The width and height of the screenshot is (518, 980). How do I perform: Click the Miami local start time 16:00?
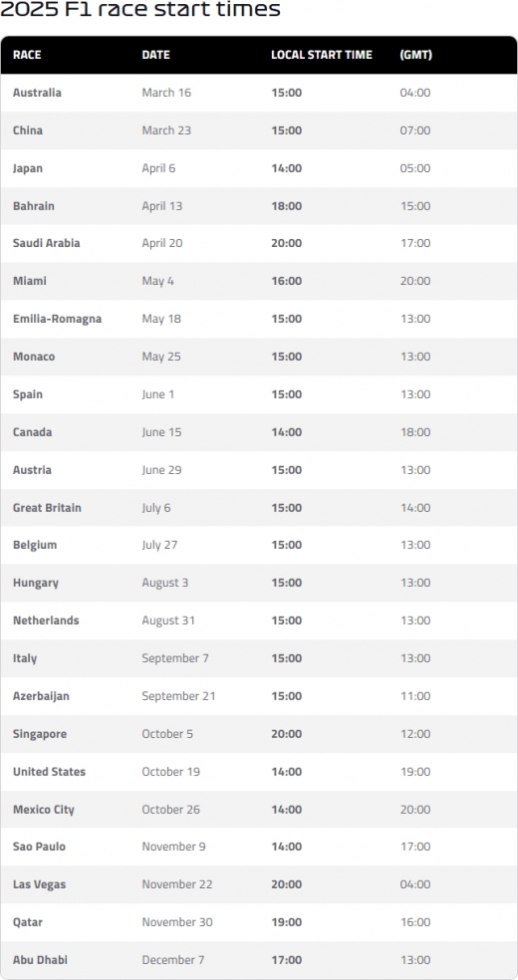tap(286, 281)
